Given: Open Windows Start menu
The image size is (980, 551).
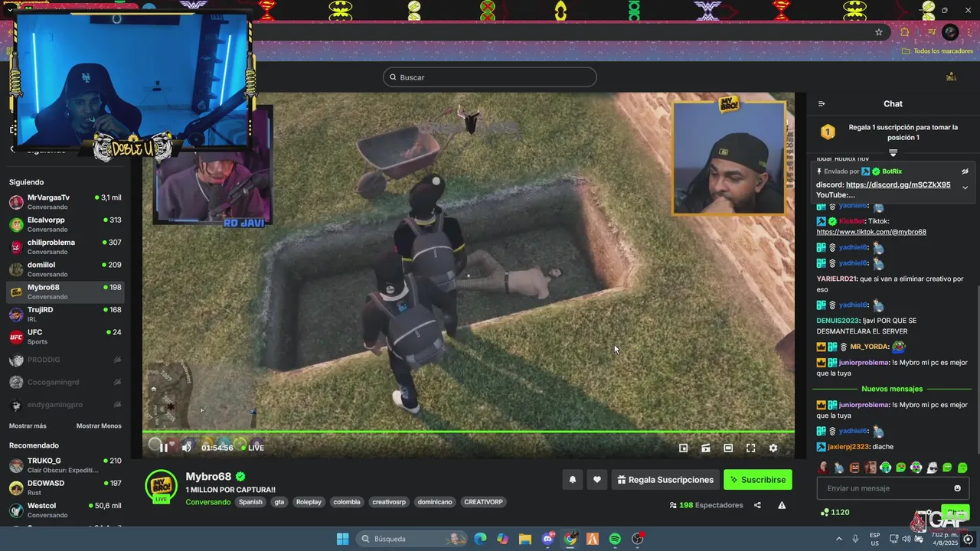Looking at the screenshot, I should click(342, 539).
